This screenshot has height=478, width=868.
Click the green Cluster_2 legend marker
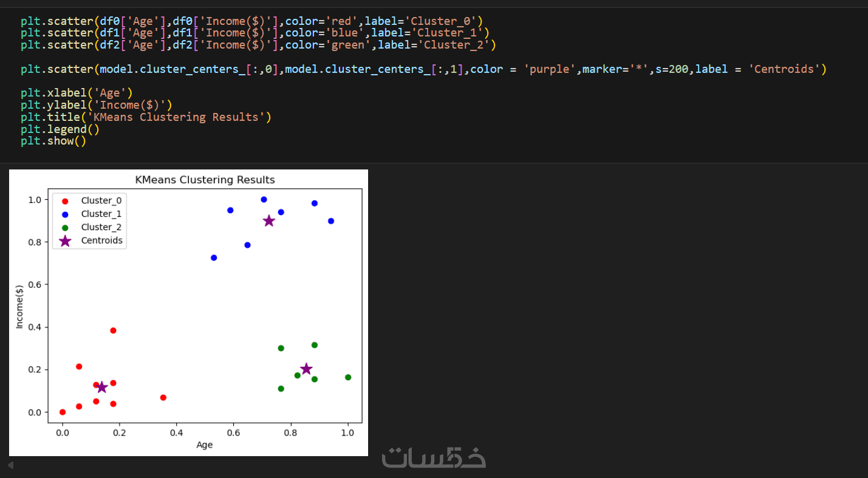click(x=65, y=227)
